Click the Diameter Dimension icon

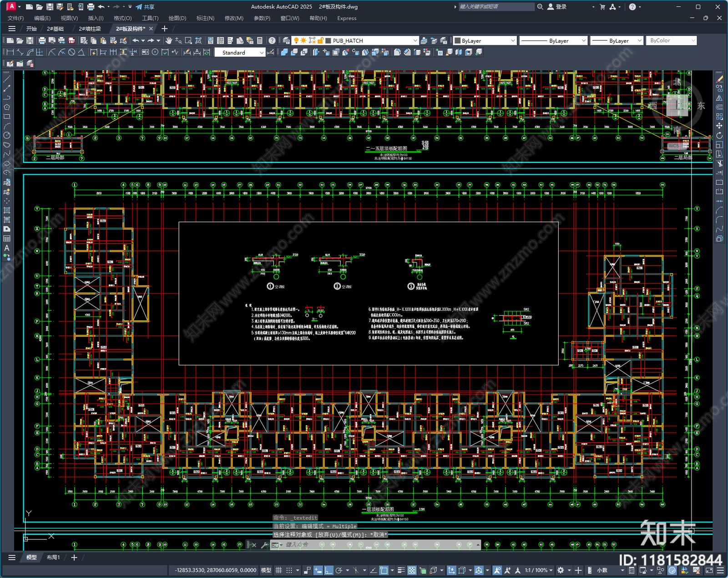71,52
